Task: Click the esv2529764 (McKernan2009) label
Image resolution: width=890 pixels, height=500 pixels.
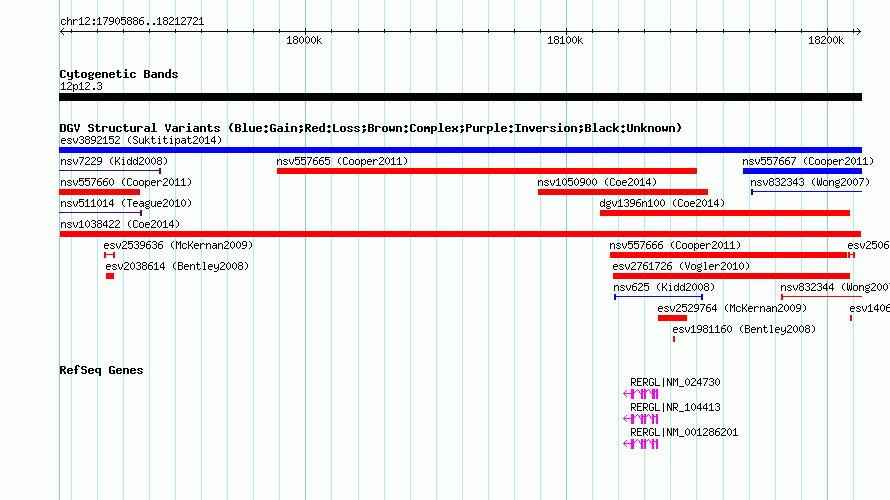Action: pyautogui.click(x=732, y=308)
